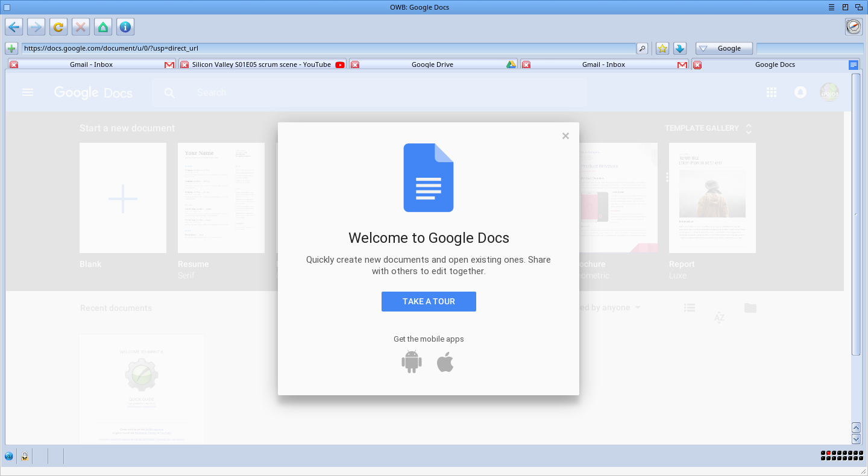Open the 'Owned by anyone' filter dropdown

(x=609, y=308)
